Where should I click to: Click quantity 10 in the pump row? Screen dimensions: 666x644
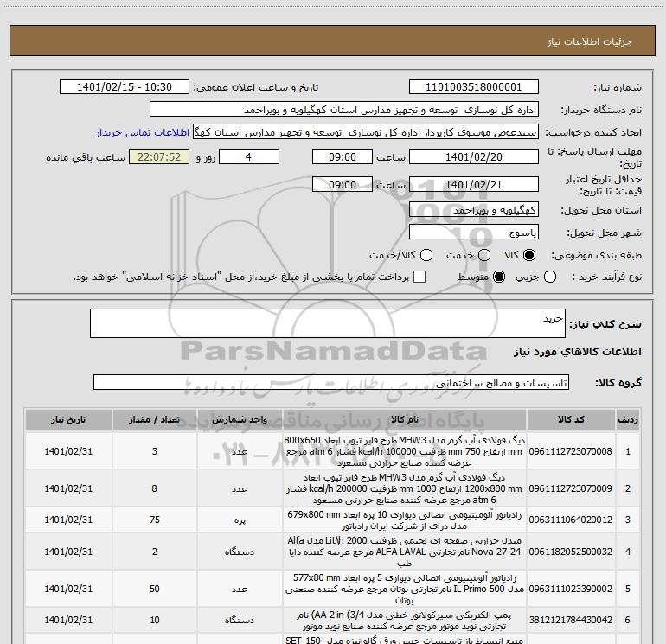155,620
